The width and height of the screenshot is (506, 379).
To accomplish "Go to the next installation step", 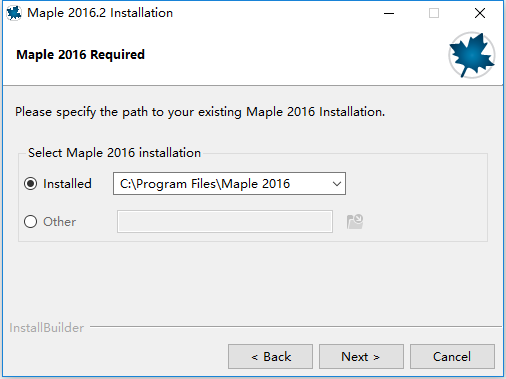I will 361,357.
